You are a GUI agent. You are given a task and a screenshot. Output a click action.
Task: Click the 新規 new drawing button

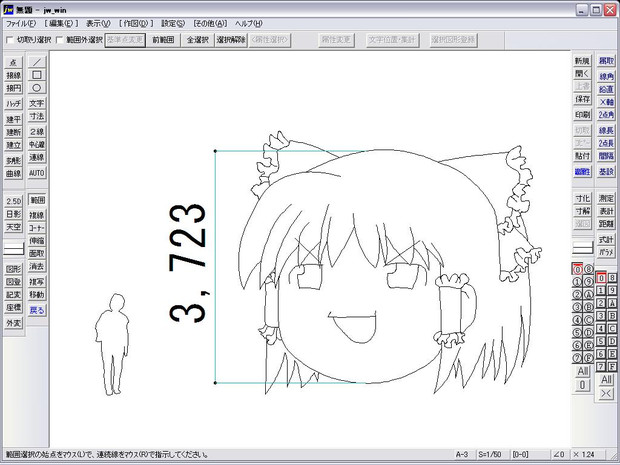tap(582, 61)
